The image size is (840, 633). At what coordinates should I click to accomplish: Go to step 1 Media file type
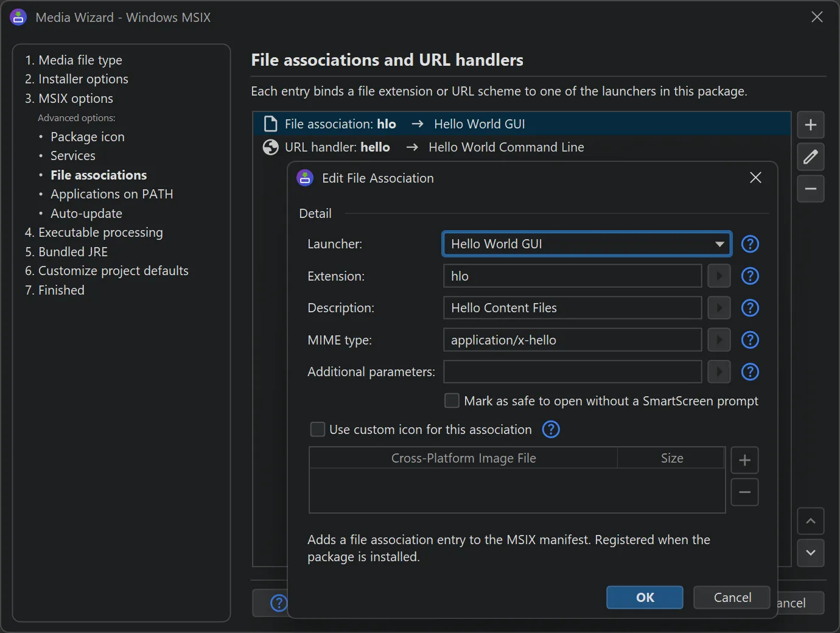click(x=74, y=60)
